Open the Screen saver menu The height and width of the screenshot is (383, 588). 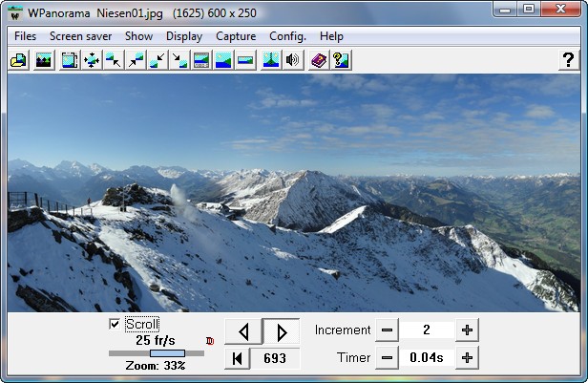click(80, 36)
